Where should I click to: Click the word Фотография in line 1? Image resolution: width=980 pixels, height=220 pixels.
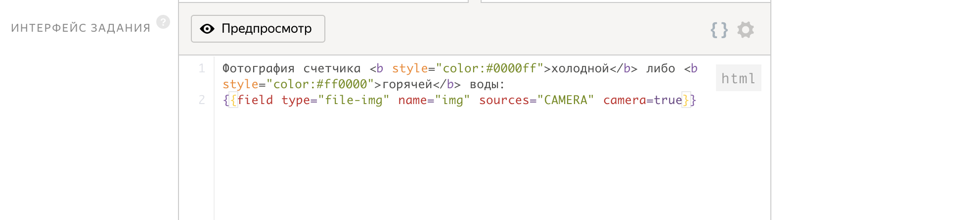coord(258,68)
